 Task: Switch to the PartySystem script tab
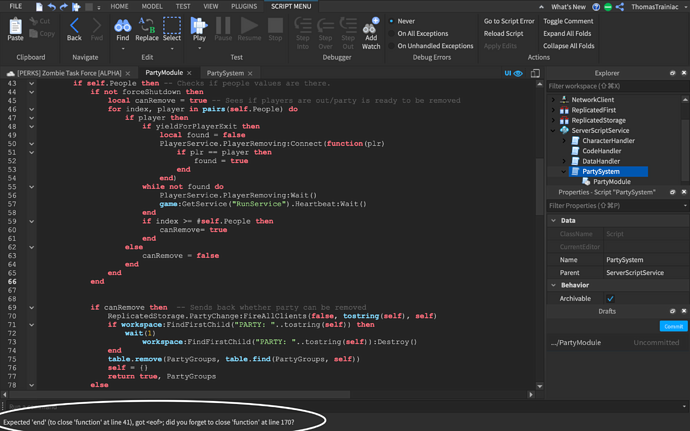tap(225, 74)
